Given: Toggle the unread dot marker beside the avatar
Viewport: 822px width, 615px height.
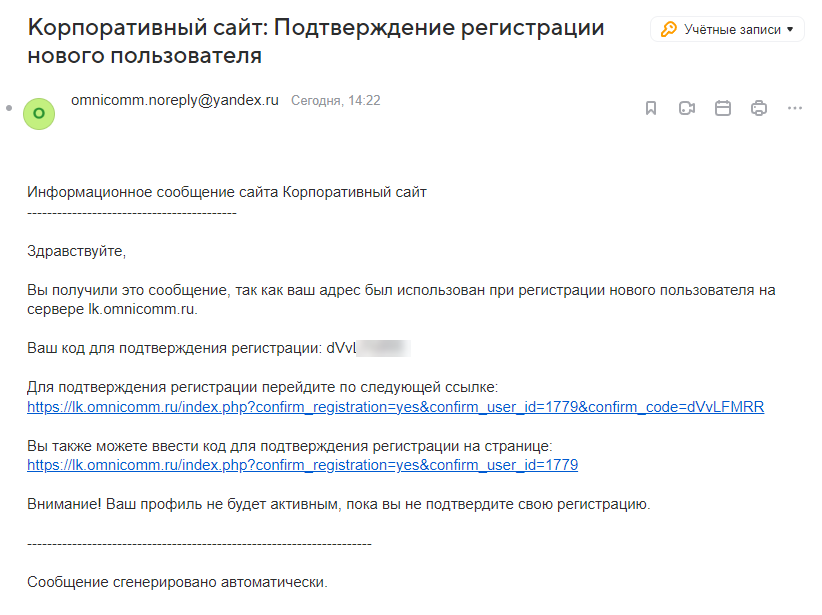Looking at the screenshot, I should coord(9,108).
